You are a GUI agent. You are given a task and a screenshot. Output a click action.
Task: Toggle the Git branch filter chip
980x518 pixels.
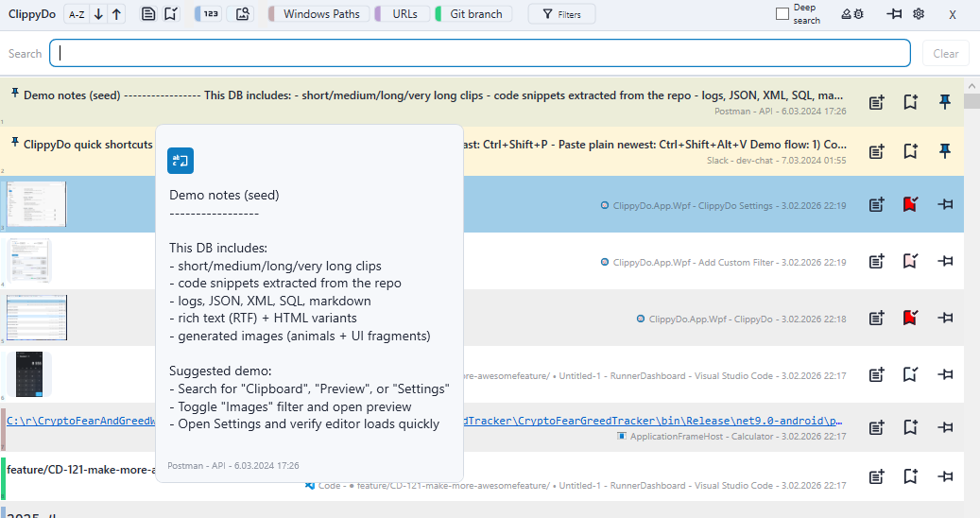(x=473, y=14)
